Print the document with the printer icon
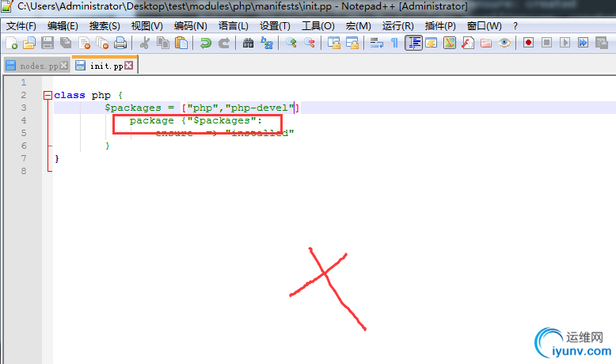This screenshot has height=364, width=616. pos(120,43)
